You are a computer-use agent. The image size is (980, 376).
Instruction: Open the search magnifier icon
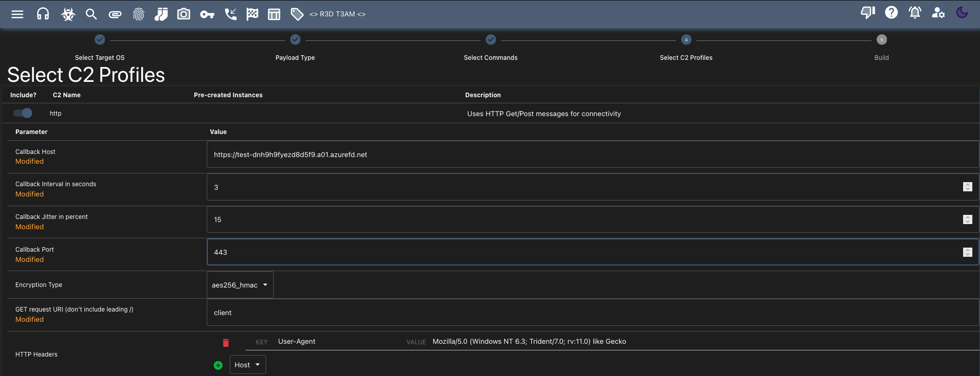point(91,14)
